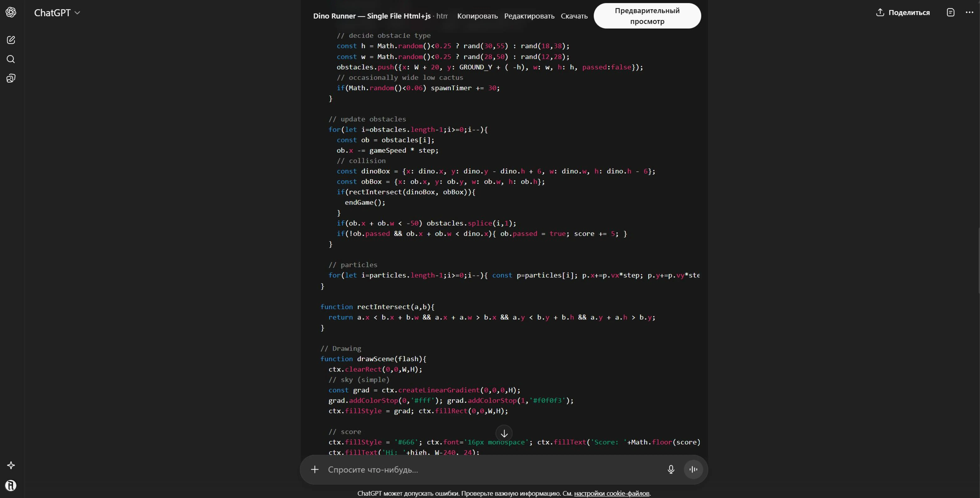Click the 'const ob = obstacles[i];' line

[385, 140]
